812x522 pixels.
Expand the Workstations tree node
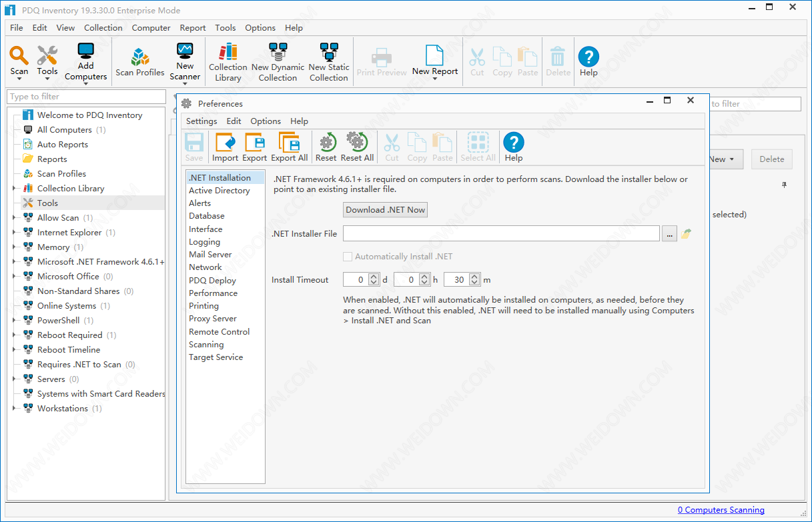[14, 409]
